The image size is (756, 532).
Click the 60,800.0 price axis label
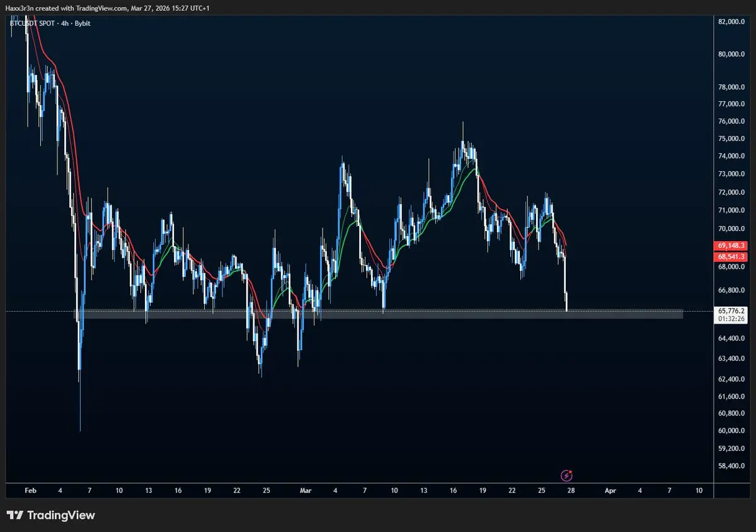tap(731, 414)
